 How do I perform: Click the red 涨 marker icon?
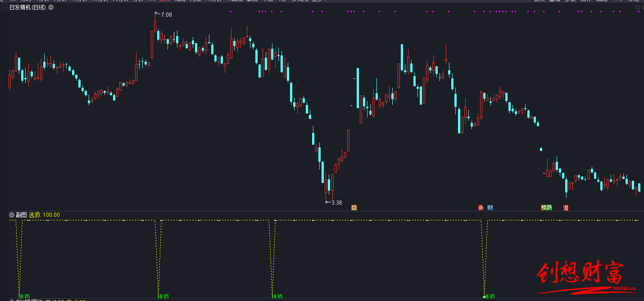[481, 208]
